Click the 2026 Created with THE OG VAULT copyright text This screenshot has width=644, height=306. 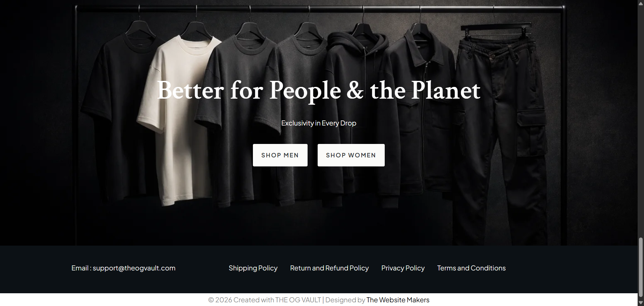265,300
